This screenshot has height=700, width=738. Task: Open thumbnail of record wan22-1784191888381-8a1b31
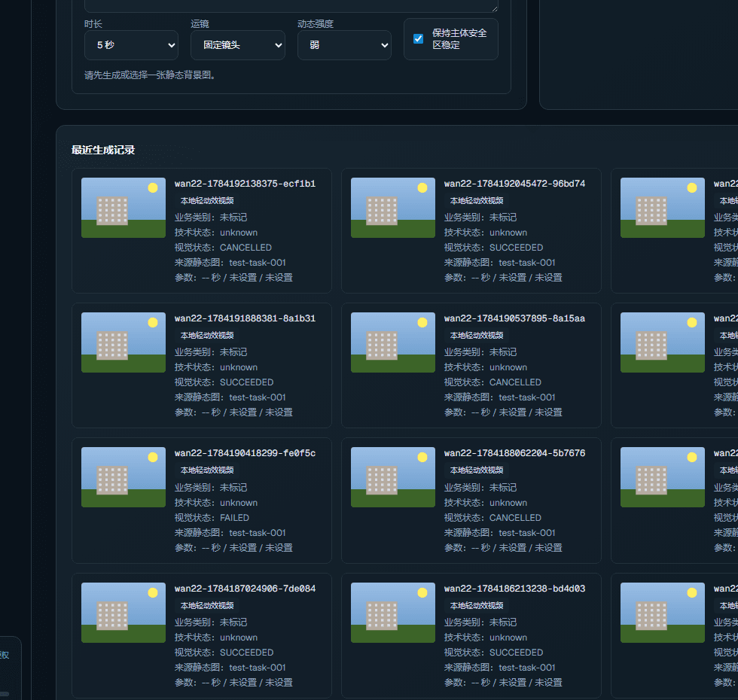(x=124, y=342)
